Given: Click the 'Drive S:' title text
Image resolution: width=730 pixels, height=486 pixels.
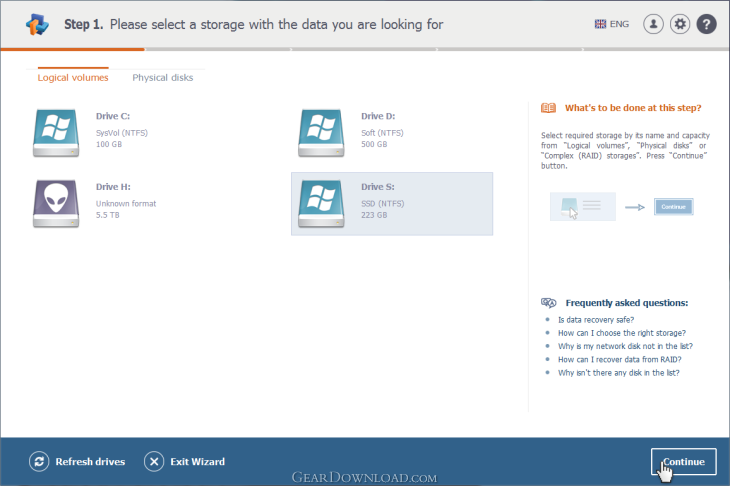Looking at the screenshot, I should 378,187.
